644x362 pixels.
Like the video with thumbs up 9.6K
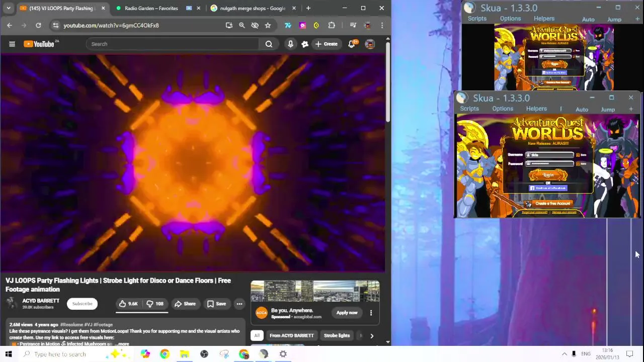point(128,304)
